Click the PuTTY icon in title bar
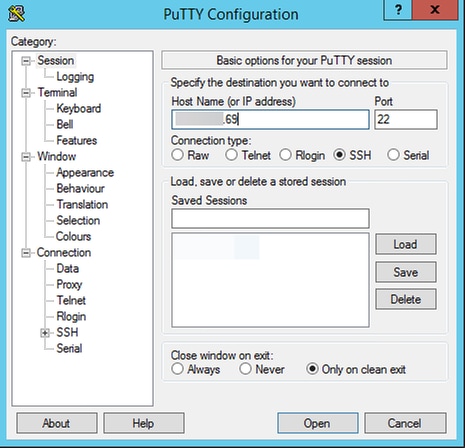465x448 pixels. tap(16, 13)
